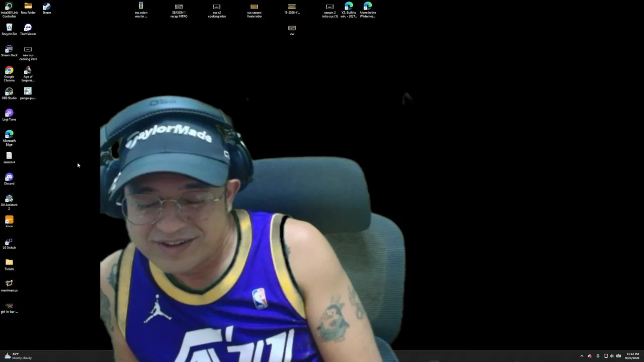
Task: Open the display/network tray icon
Action: click(606, 356)
